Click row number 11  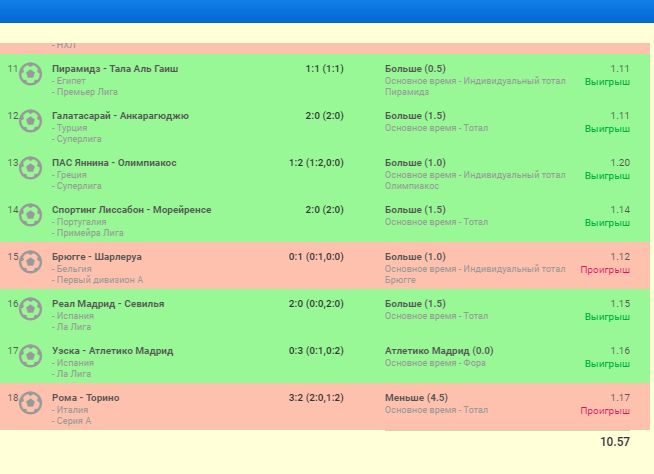(13, 69)
